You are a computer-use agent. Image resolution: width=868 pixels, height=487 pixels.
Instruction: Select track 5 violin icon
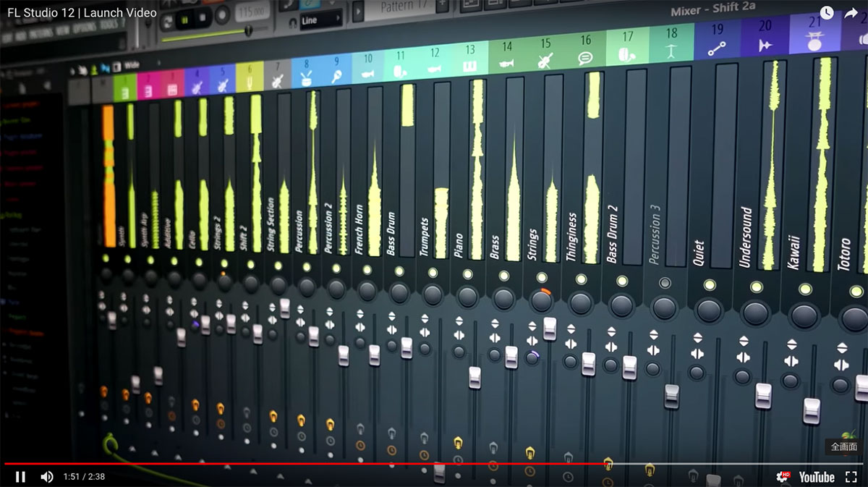pos(223,85)
